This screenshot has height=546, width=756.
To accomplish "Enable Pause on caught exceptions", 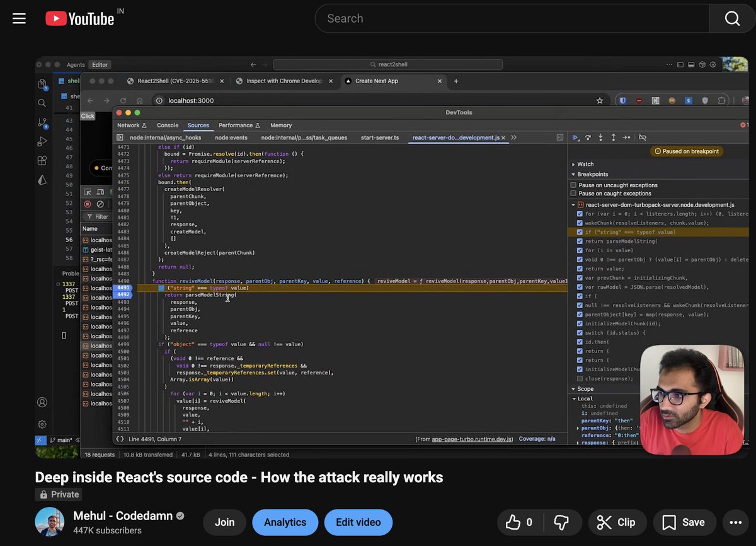I will 573,194.
